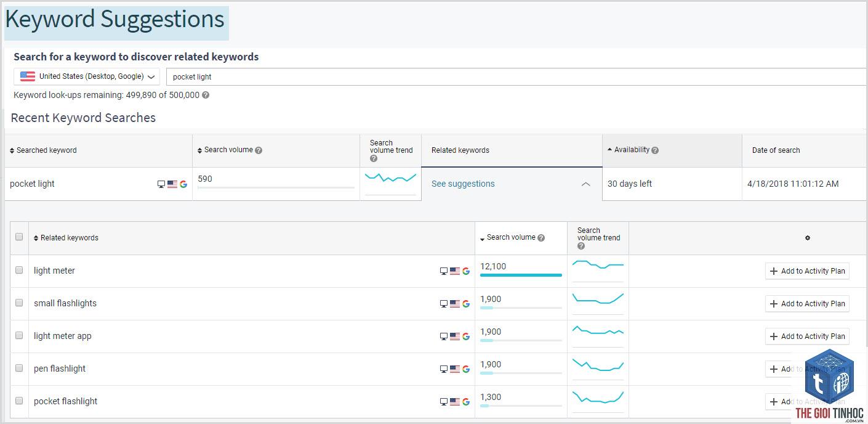Click the gear icon in related keywords table

click(808, 238)
